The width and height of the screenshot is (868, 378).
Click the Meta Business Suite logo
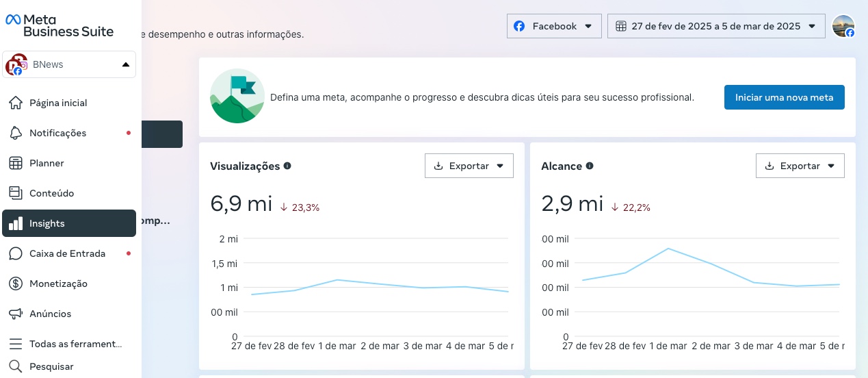(x=60, y=25)
